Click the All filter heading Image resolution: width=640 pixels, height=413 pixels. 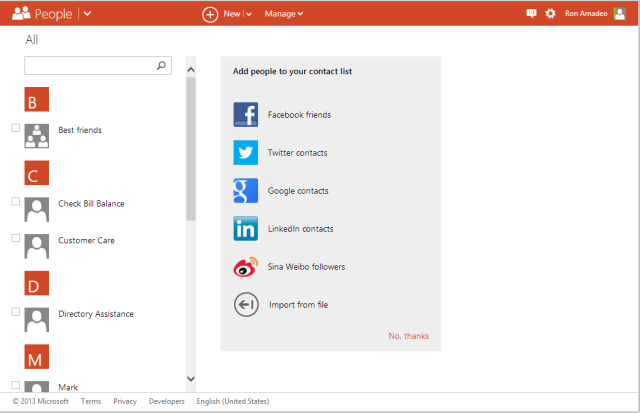tap(32, 40)
